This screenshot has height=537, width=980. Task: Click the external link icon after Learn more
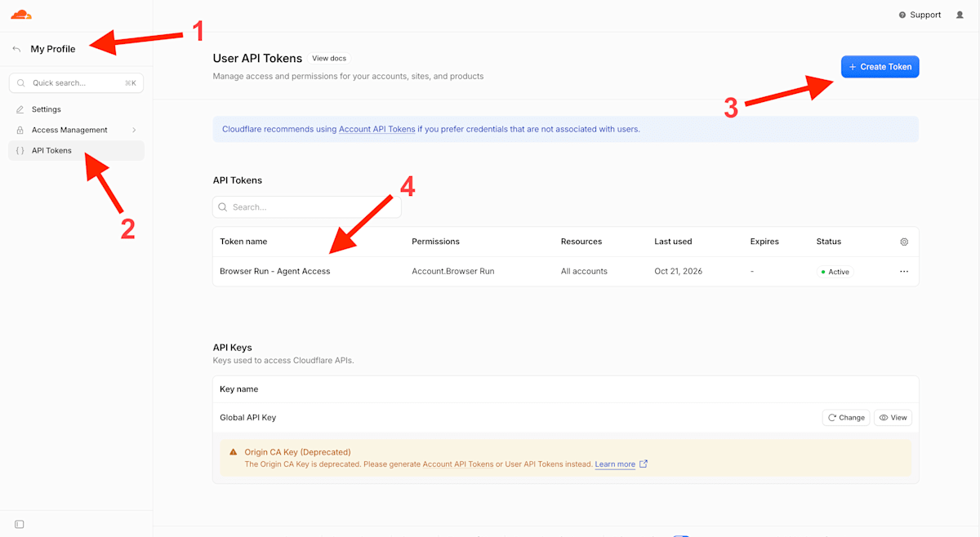644,464
